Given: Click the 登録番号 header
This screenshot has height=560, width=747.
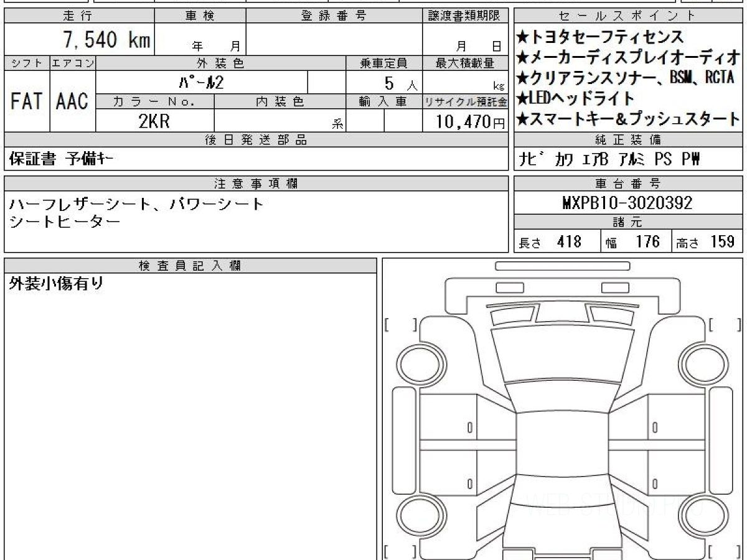Looking at the screenshot, I should click(334, 17).
